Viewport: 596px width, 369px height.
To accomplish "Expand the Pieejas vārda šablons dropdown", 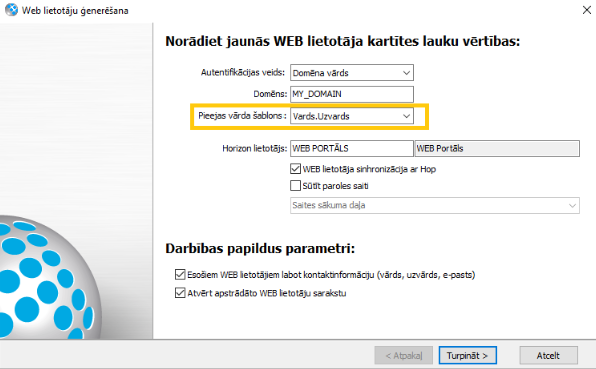I will [x=352, y=116].
